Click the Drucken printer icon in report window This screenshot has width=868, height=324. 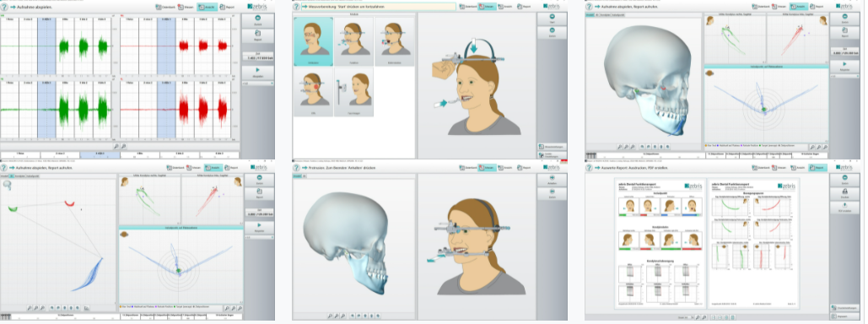844,193
